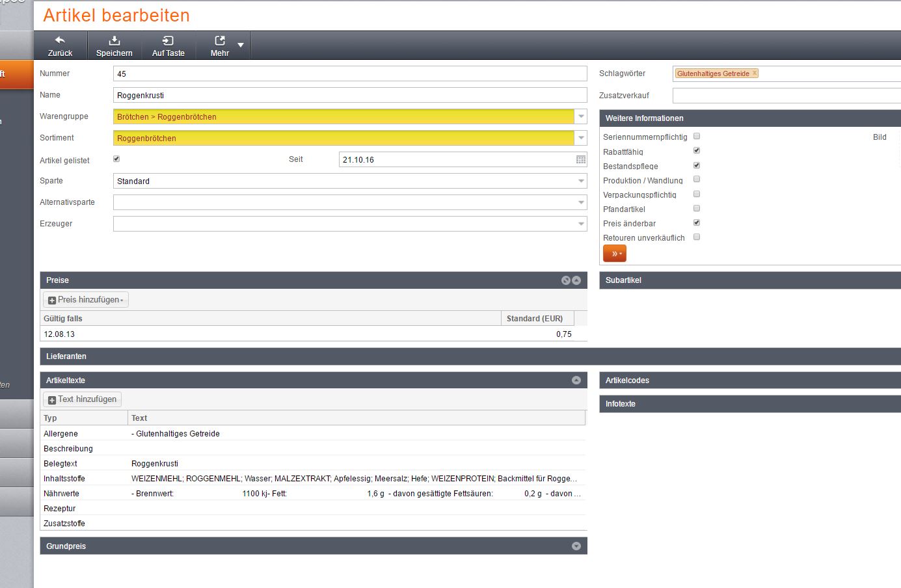
Task: Remove the Glutenhaltiges Getreide tag
Action: (755, 73)
